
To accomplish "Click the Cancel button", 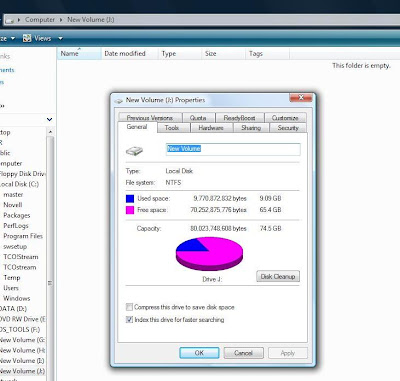I will (243, 353).
